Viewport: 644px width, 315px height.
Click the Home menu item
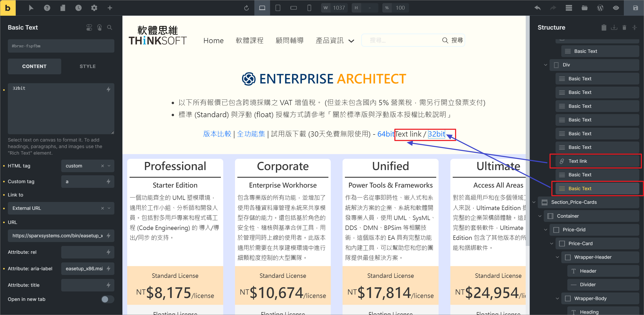[x=214, y=41]
